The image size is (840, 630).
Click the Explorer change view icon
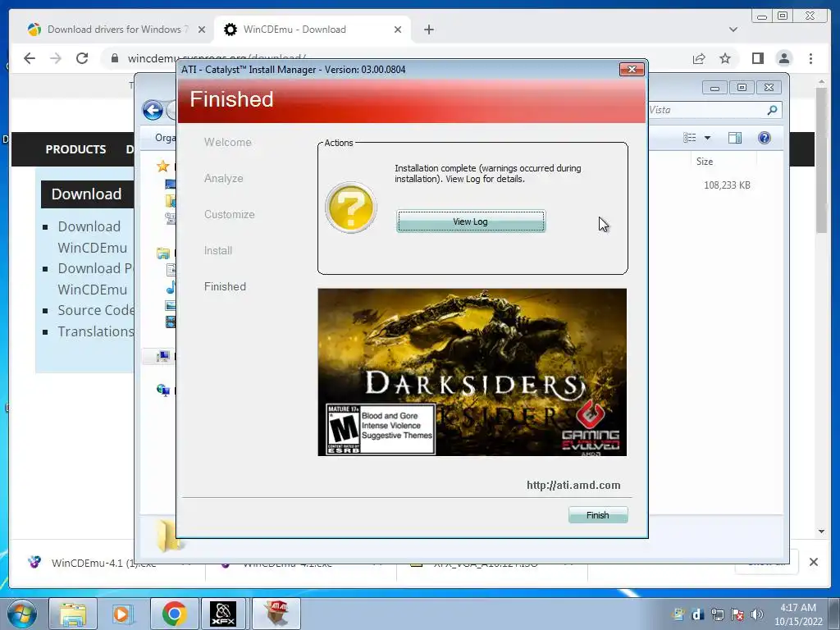pyautogui.click(x=689, y=138)
